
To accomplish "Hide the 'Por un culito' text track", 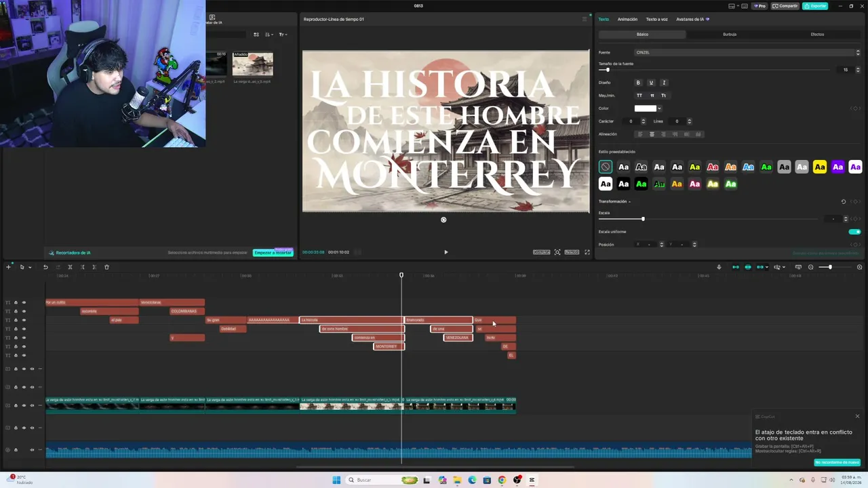I will 24,302.
